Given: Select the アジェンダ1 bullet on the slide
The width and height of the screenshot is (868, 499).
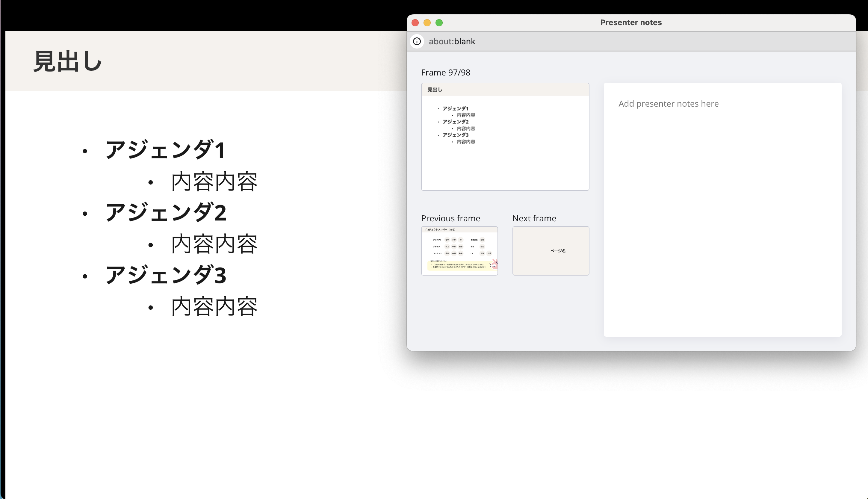Looking at the screenshot, I should pyautogui.click(x=165, y=150).
